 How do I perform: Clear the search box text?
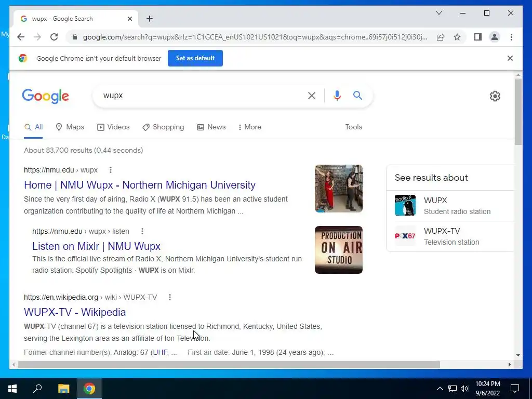312,96
